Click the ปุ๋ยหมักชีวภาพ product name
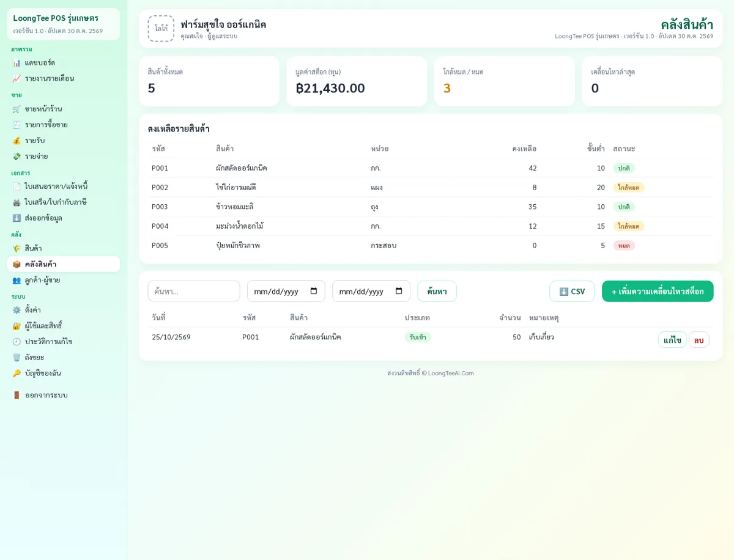 click(x=238, y=245)
